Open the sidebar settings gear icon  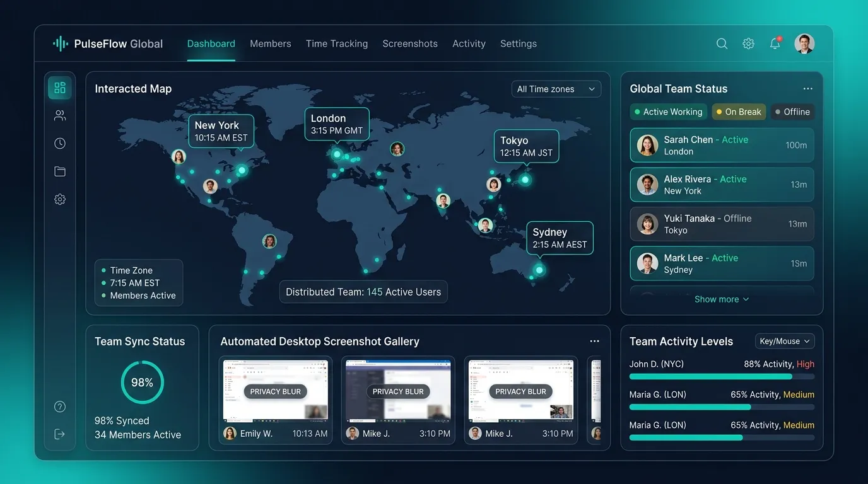(60, 199)
